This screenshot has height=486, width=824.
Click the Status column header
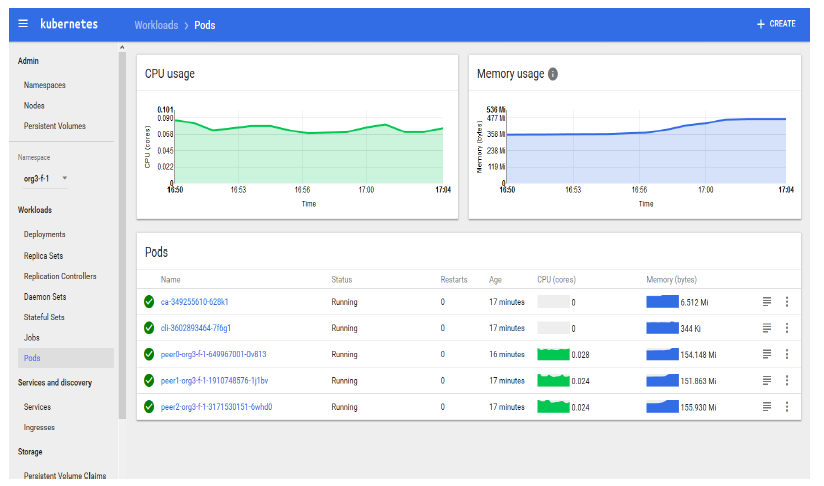pyautogui.click(x=342, y=280)
